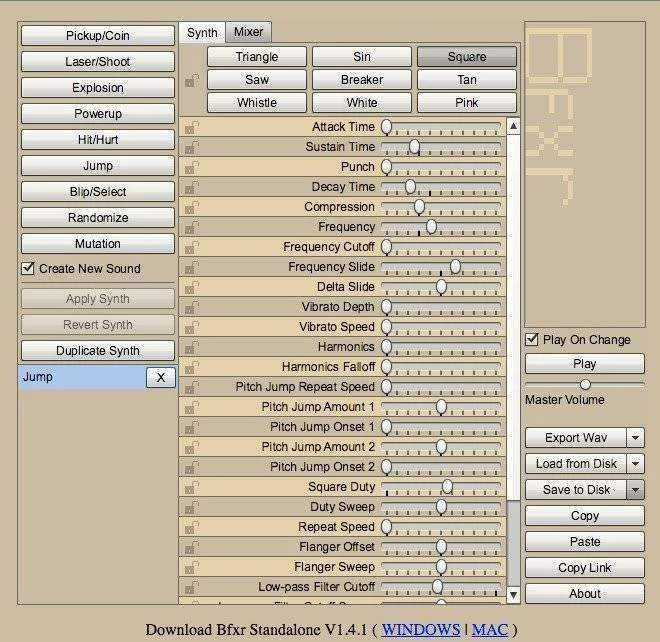
Task: Generate an Explosion sound
Action: point(98,88)
